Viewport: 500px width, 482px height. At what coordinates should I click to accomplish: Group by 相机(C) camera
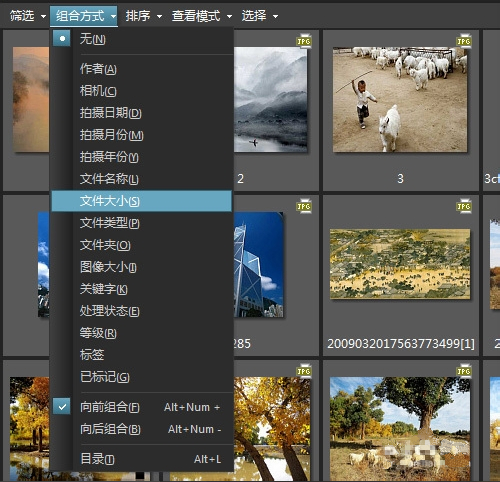coord(142,91)
